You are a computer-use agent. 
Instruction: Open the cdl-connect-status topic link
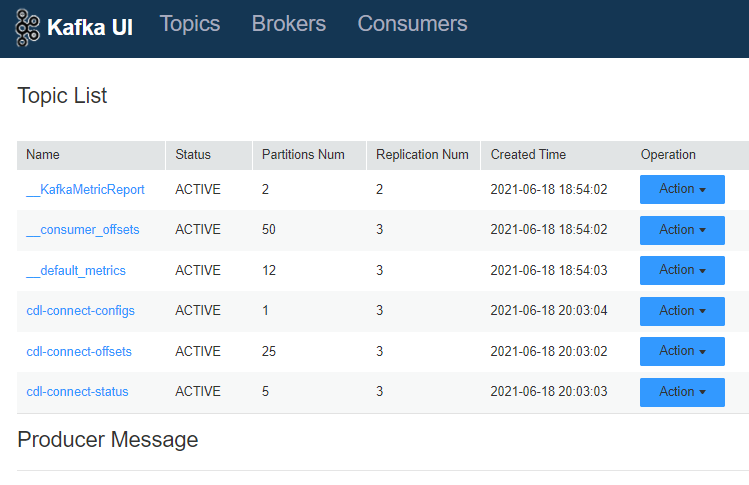tap(77, 392)
